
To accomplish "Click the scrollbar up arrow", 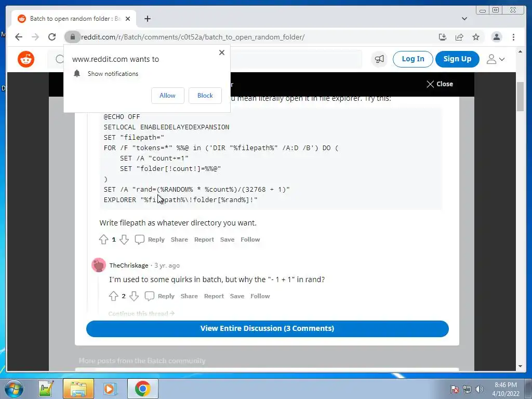I will pyautogui.click(x=520, y=52).
